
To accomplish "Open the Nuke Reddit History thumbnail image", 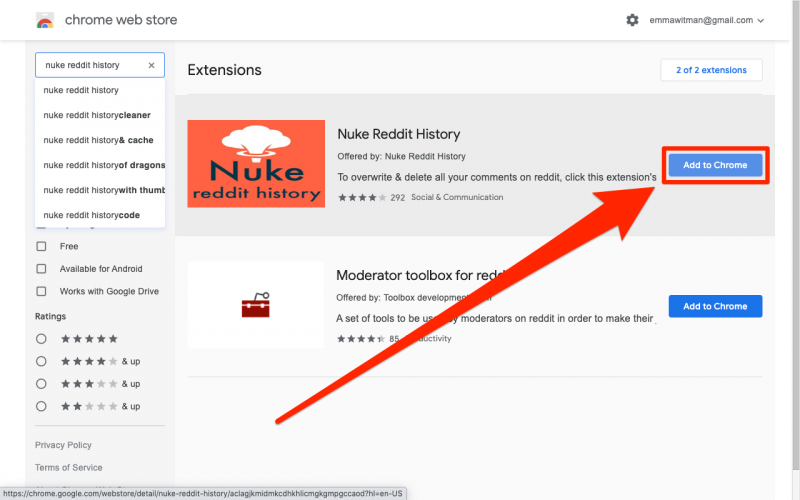I will pos(256,164).
